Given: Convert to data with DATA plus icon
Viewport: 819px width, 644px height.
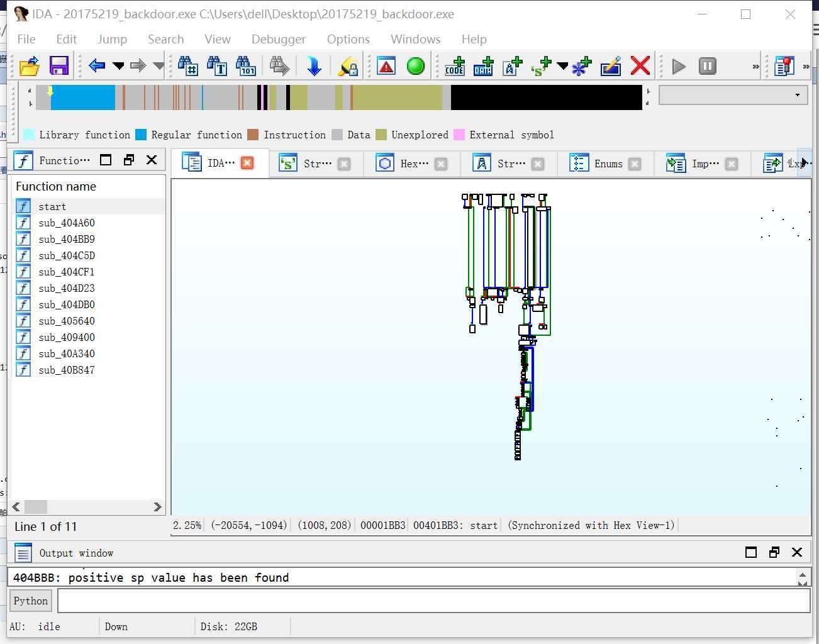Looking at the screenshot, I should (484, 65).
